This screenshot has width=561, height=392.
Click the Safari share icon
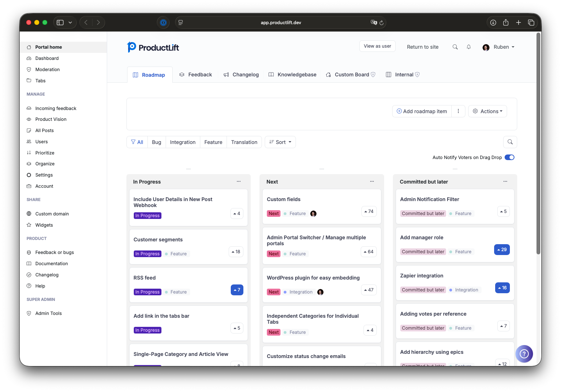[506, 22]
